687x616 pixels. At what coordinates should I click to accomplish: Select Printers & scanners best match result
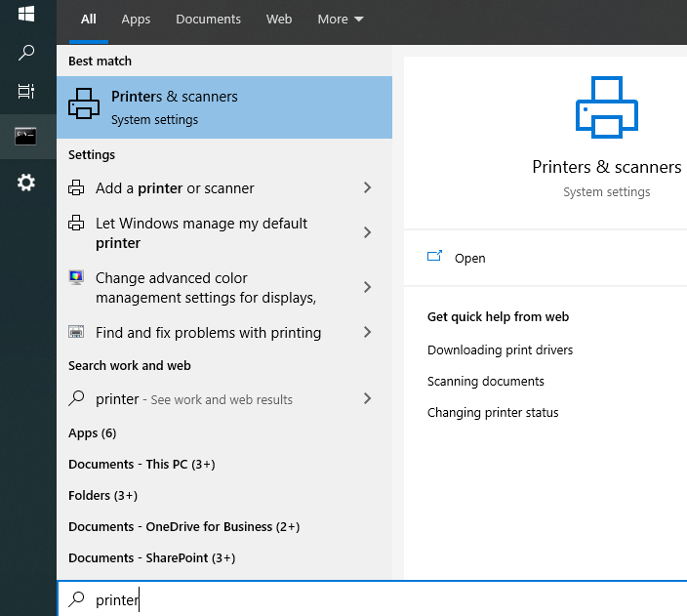click(224, 107)
